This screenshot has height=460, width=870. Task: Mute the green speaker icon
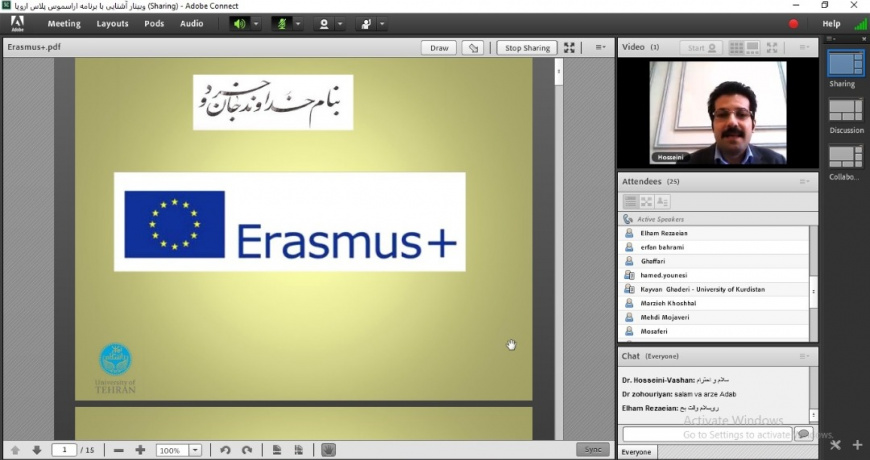[x=240, y=24]
